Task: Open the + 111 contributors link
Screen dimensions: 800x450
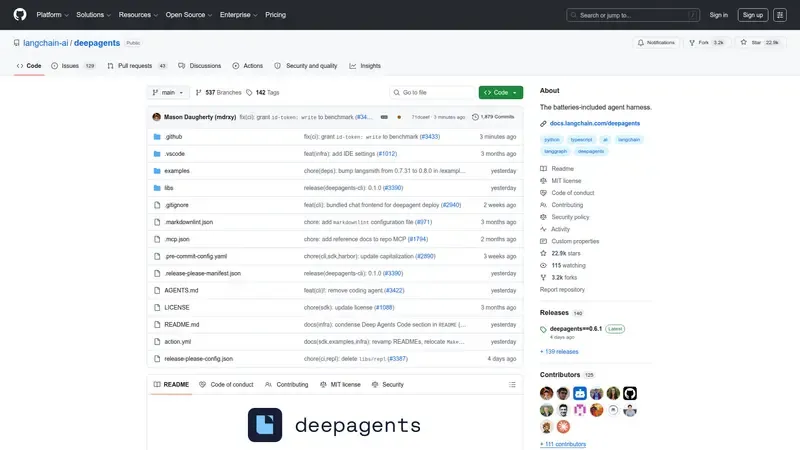Action: [x=563, y=444]
